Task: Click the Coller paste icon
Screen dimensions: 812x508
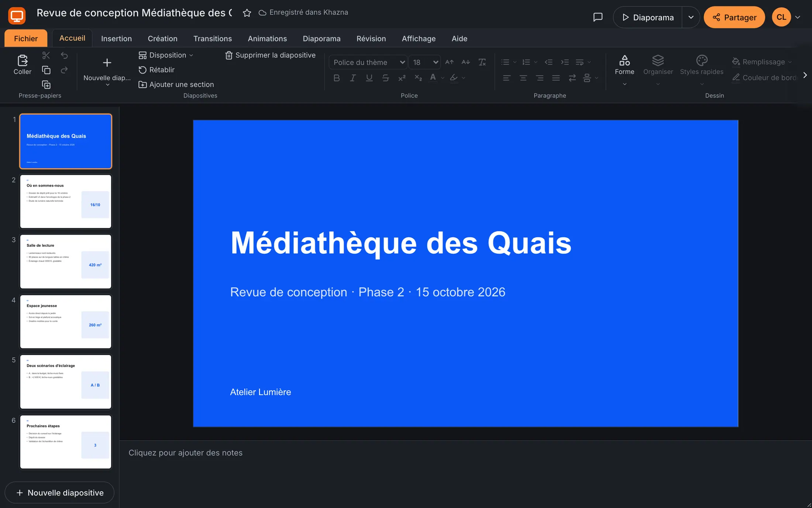Action: tap(23, 64)
